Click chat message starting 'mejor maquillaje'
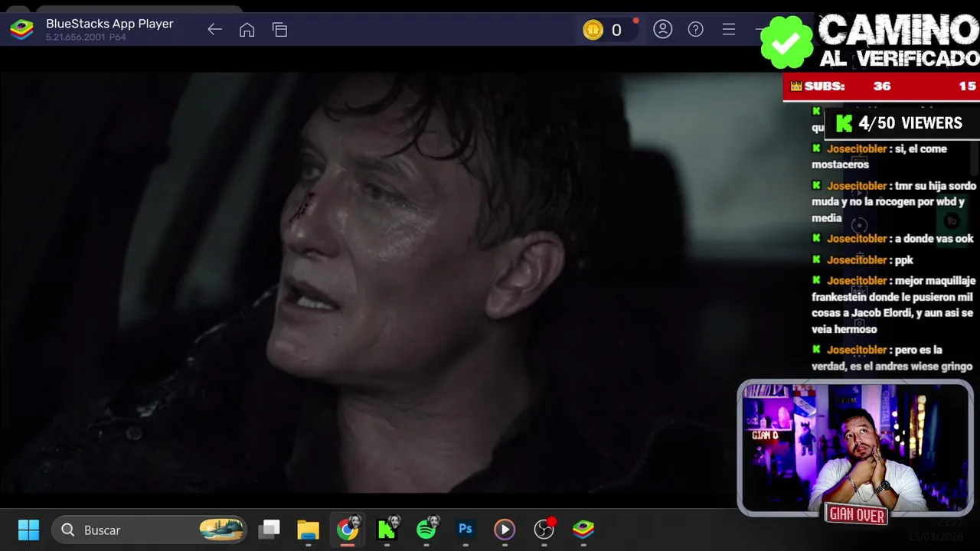 coord(893,305)
